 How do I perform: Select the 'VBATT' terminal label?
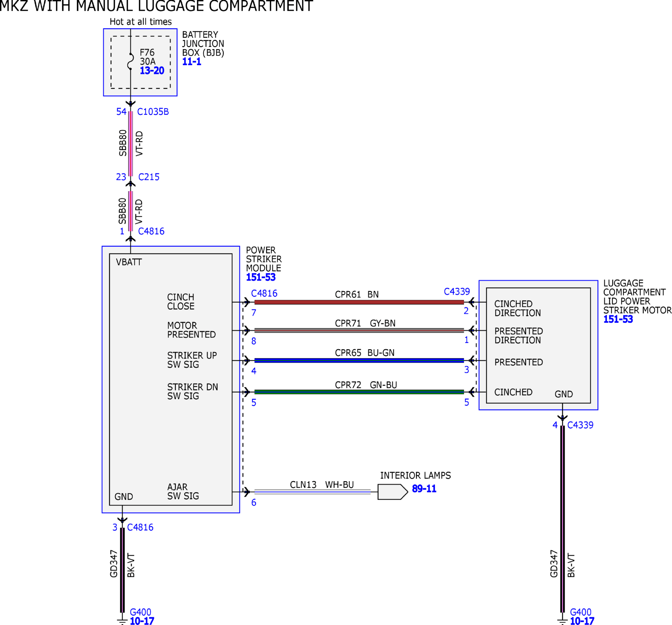(129, 262)
